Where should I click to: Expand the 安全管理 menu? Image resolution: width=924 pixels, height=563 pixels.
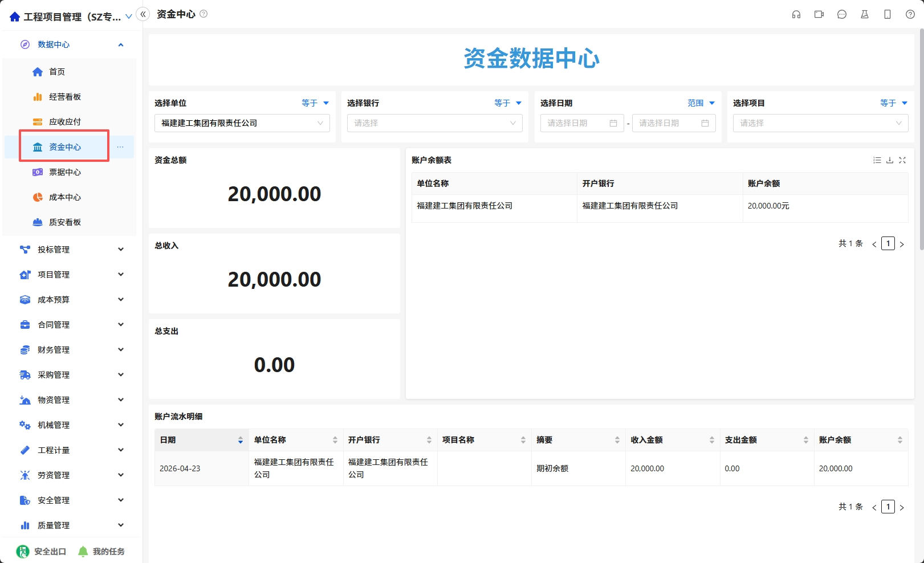[x=121, y=500]
